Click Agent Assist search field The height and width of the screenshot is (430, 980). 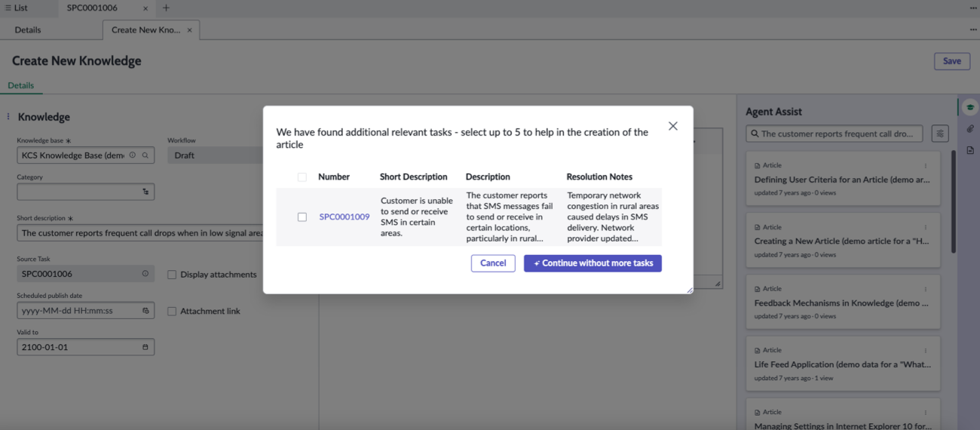[x=835, y=134]
